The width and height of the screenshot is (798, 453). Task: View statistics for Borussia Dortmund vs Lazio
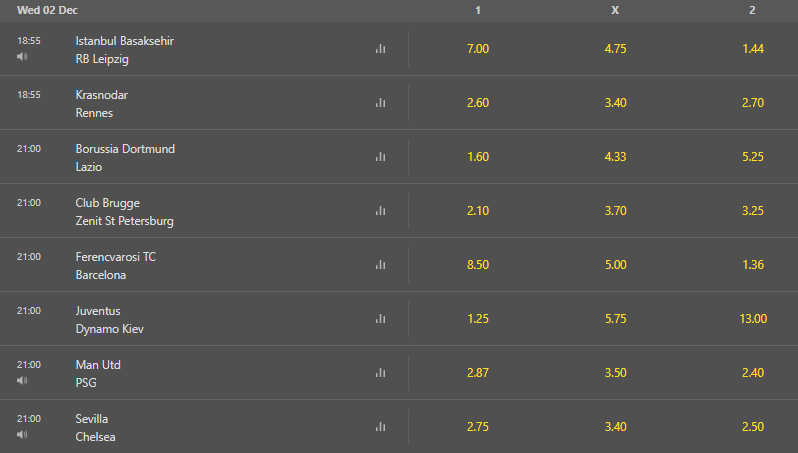pos(380,156)
